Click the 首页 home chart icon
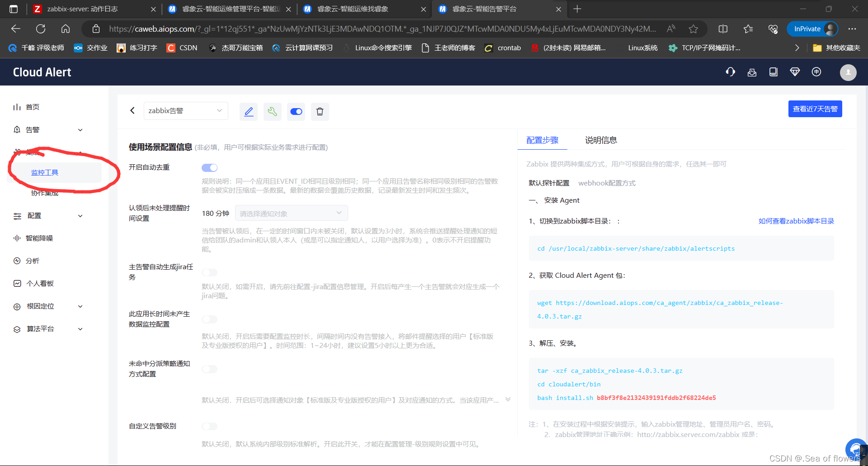The height and width of the screenshot is (466, 868). [17, 107]
